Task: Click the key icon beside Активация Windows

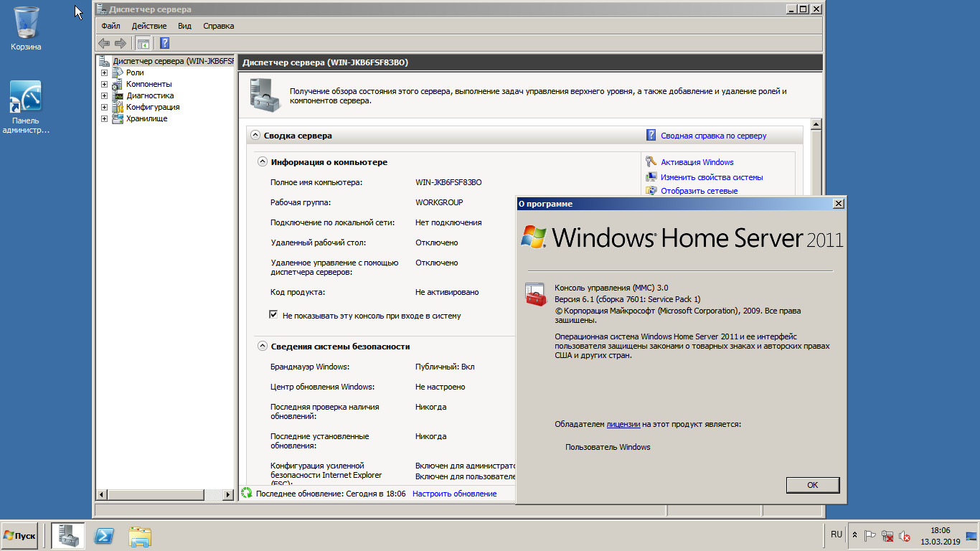Action: pyautogui.click(x=651, y=162)
